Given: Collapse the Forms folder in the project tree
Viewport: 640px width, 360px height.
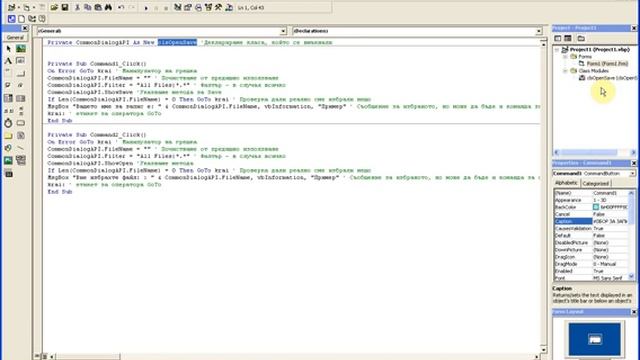Looking at the screenshot, I should (566, 57).
